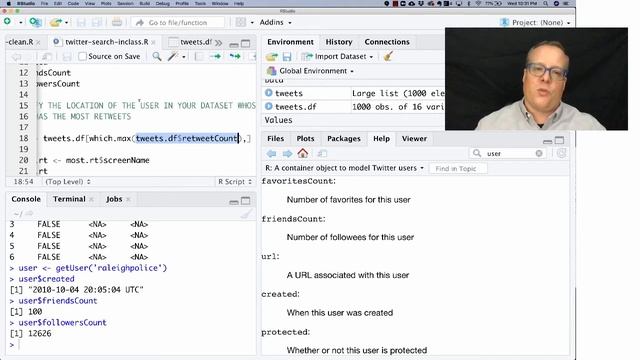Switch to the Packages tab
640x360 pixels.
pos(344,138)
